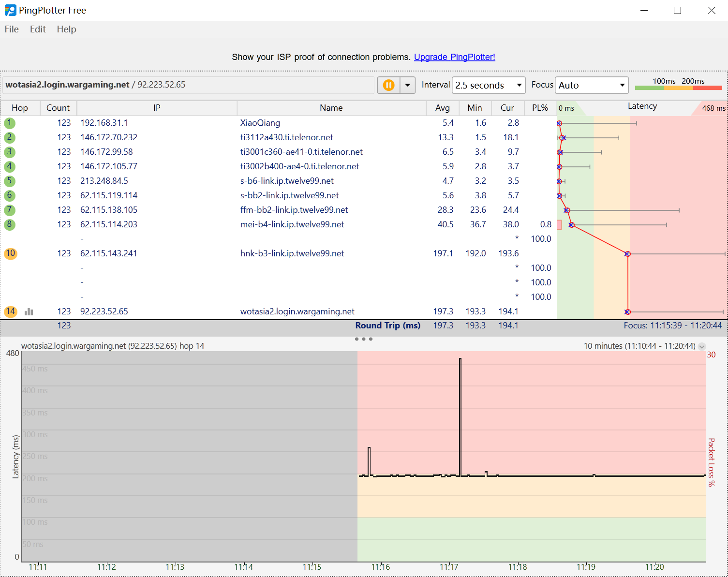728x577 pixels.
Task: Select the final hop name wotasia2.login.wargaming.net
Action: pyautogui.click(x=297, y=311)
